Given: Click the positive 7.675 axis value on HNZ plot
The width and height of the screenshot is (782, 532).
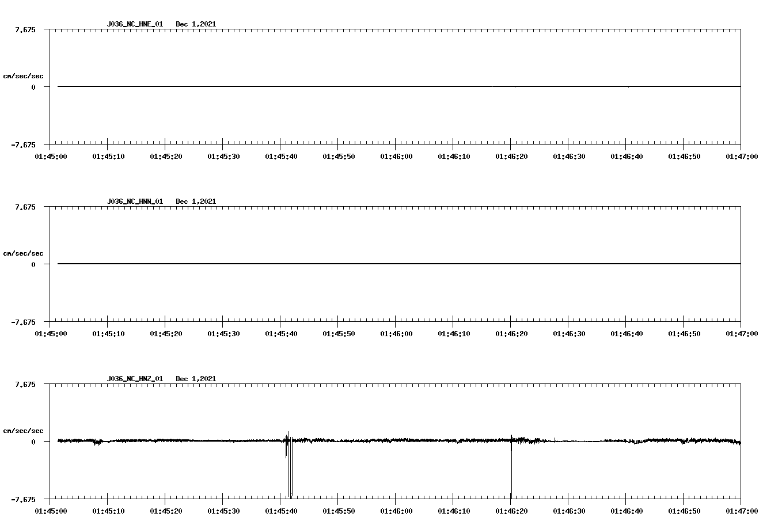Looking at the screenshot, I should coord(25,384).
